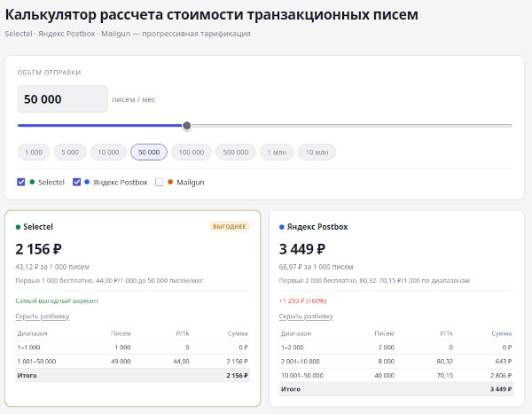Image resolution: width=532 pixels, height=414 pixels.
Task: Click the +1 293 ₽ (+60%) difference
Action: [302, 301]
